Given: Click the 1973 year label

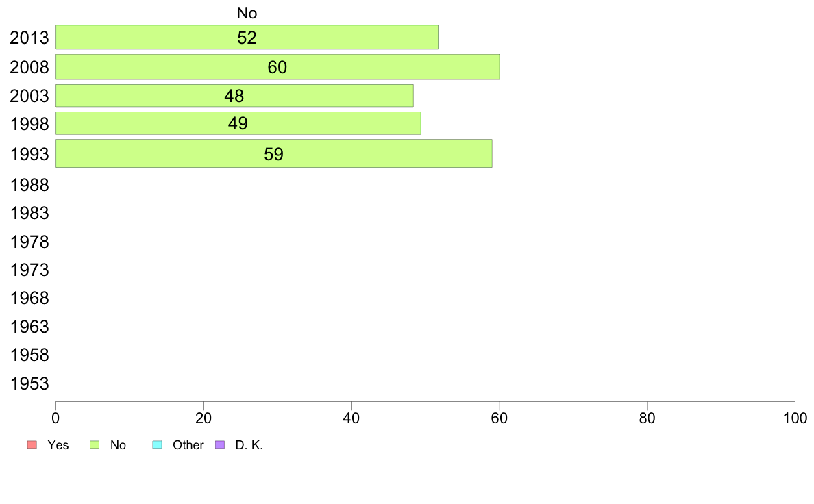Looking at the screenshot, I should (x=29, y=270).
